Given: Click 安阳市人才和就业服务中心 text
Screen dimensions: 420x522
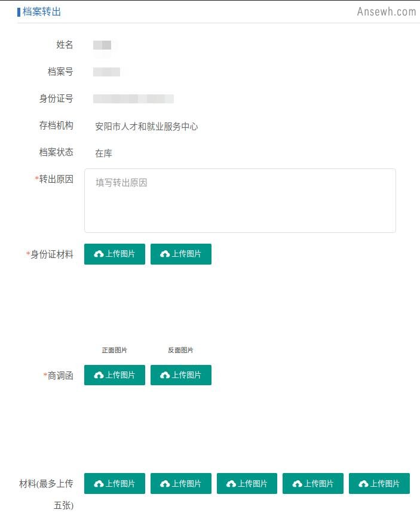Looking at the screenshot, I should pos(146,127).
